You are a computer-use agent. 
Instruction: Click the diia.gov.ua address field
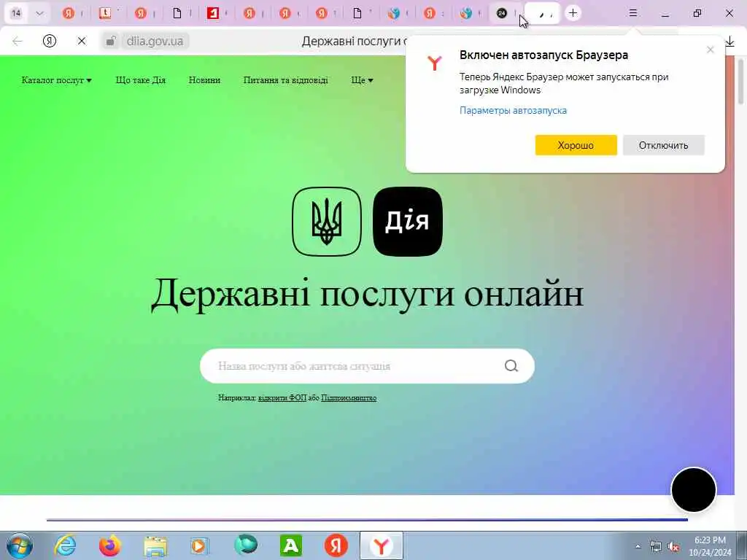click(x=155, y=41)
